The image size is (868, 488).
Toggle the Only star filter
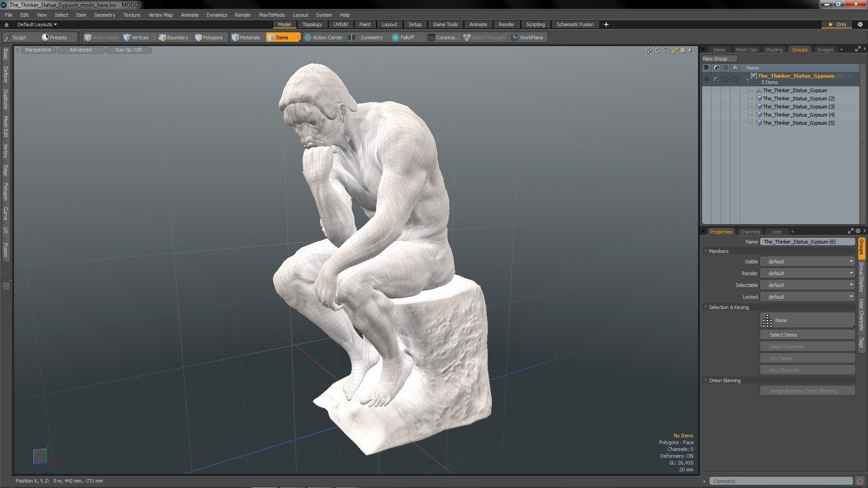(837, 24)
